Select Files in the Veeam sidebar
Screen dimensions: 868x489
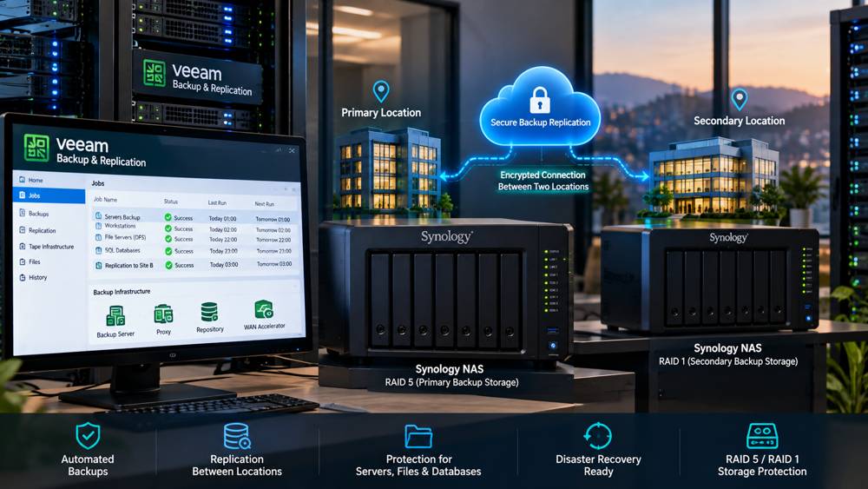tap(30, 262)
